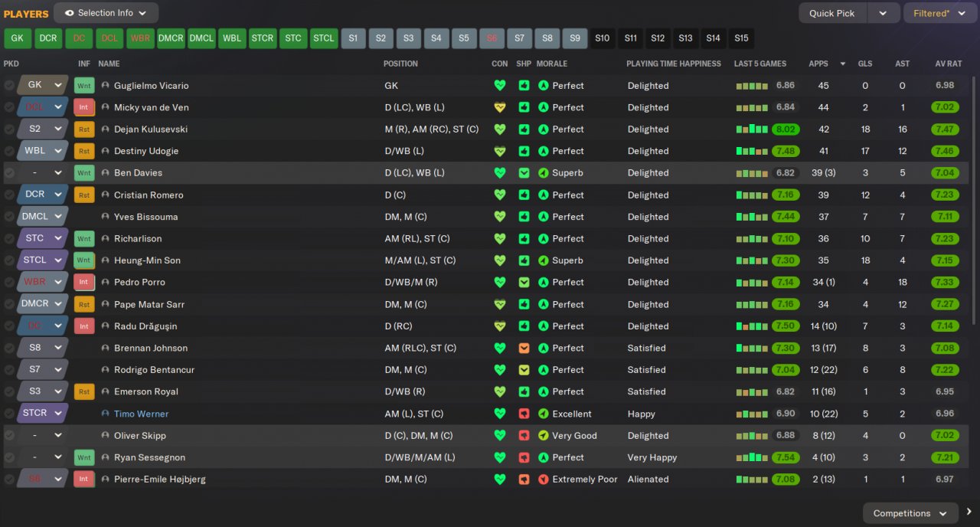The width and height of the screenshot is (980, 527).
Task: Click Ben Davies's Wnt status badge
Action: click(x=83, y=173)
